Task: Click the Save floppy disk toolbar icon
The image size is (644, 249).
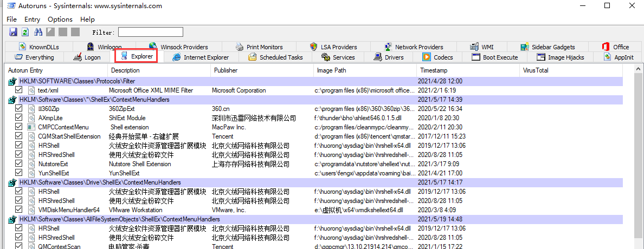Action: click(13, 32)
